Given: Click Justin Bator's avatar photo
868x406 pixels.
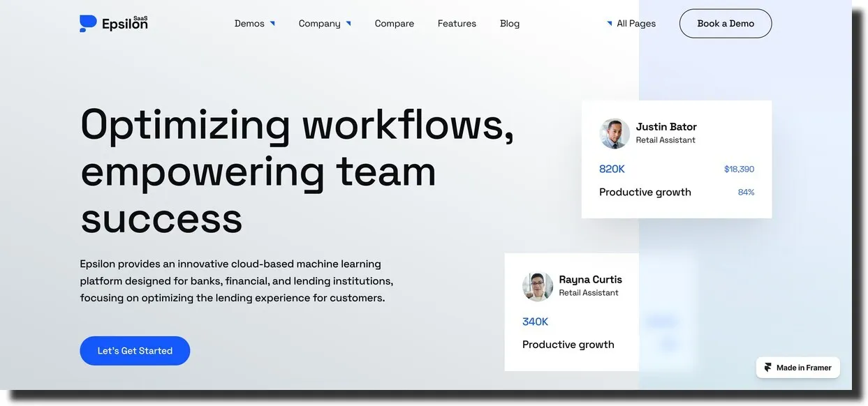Looking at the screenshot, I should point(615,133).
